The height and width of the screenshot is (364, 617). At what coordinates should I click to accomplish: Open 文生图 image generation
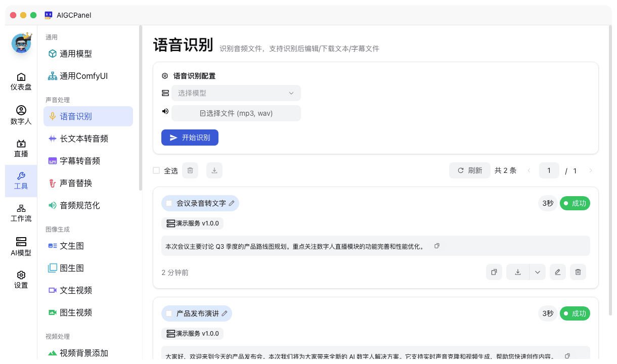(x=88, y=246)
